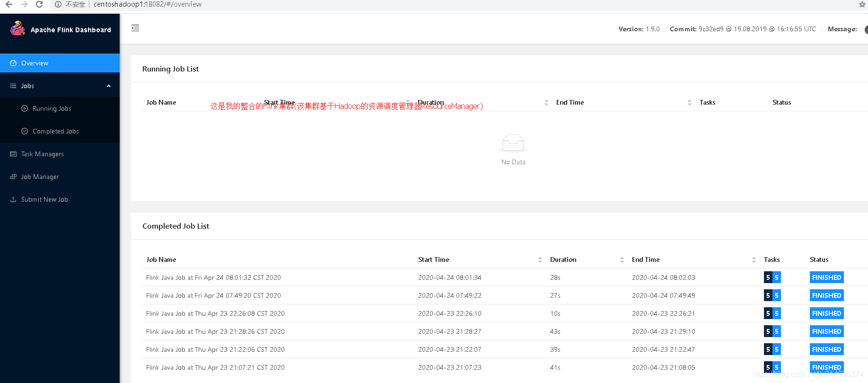
Task: Click the Running Jobs play-circle icon
Action: pos(25,108)
